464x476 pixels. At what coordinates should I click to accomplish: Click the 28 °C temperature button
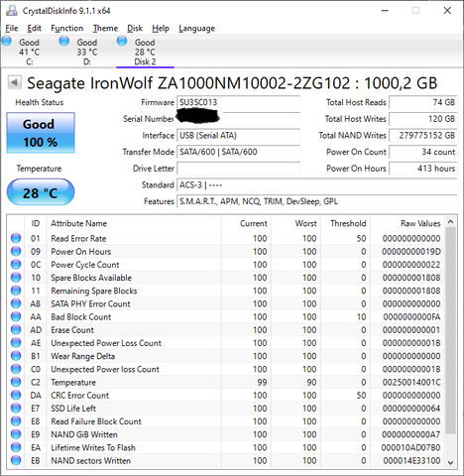click(41, 192)
